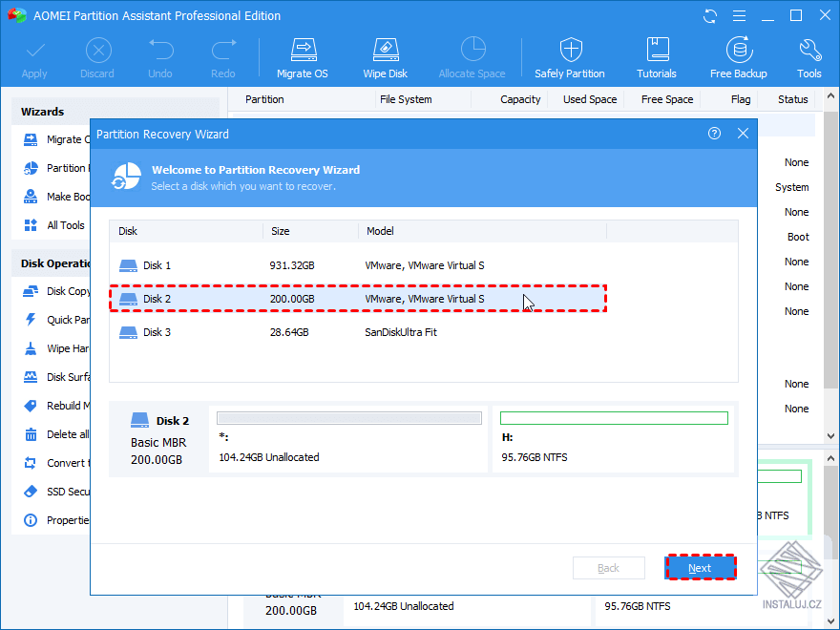Click the Disk column header
This screenshot has width=840, height=630.
(186, 231)
